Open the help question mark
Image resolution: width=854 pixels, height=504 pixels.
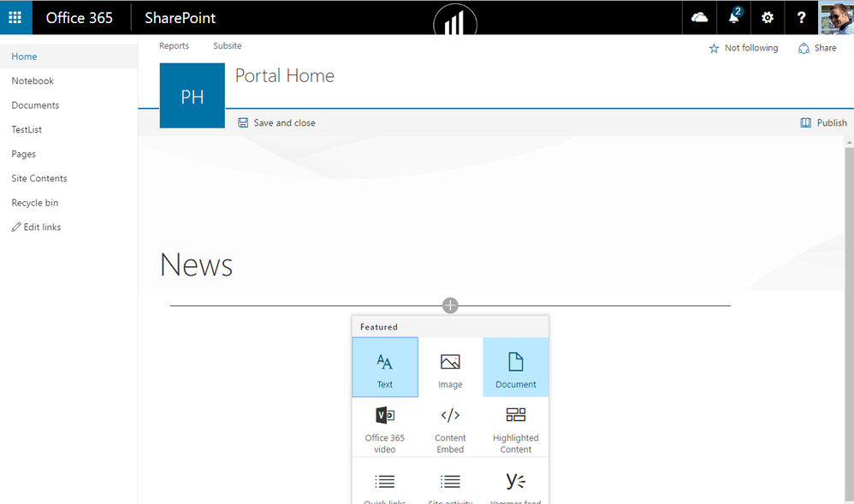801,18
